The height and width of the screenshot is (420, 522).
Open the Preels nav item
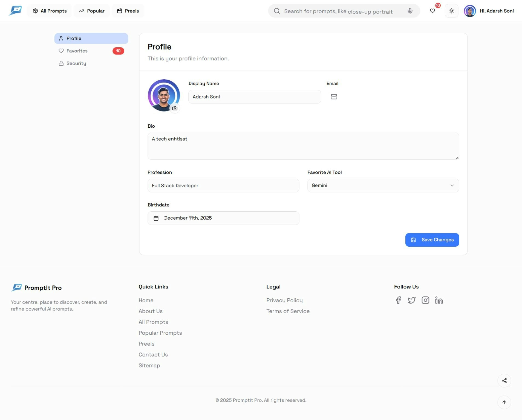[128, 11]
